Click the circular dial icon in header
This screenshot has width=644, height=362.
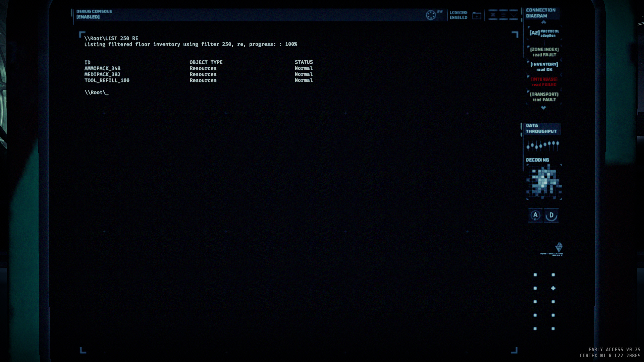tap(431, 15)
